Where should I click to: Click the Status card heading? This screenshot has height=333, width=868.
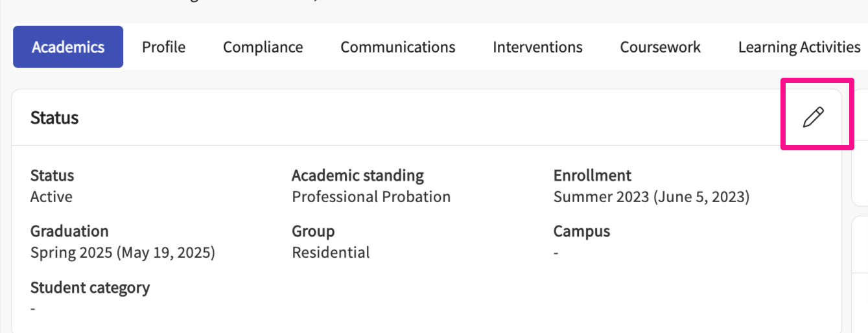click(x=54, y=118)
